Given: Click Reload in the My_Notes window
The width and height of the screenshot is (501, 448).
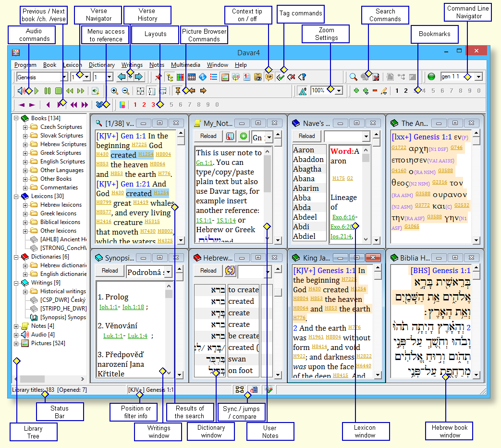Looking at the screenshot, I should [208, 136].
